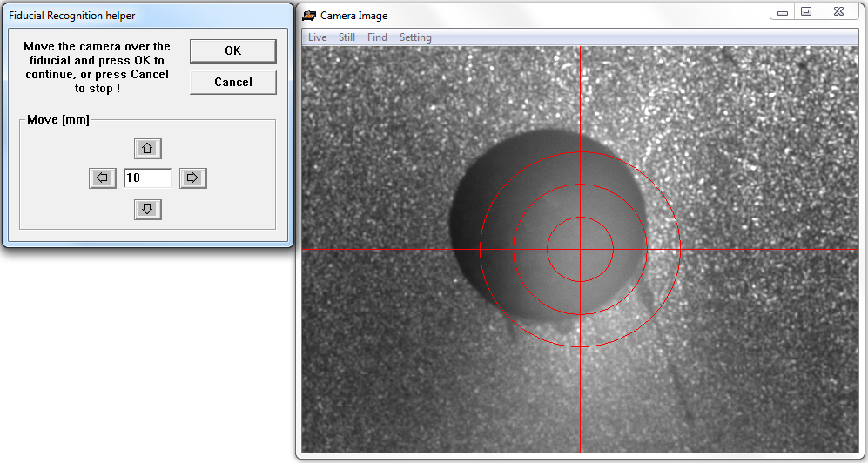Click the move right arrow button

point(192,178)
